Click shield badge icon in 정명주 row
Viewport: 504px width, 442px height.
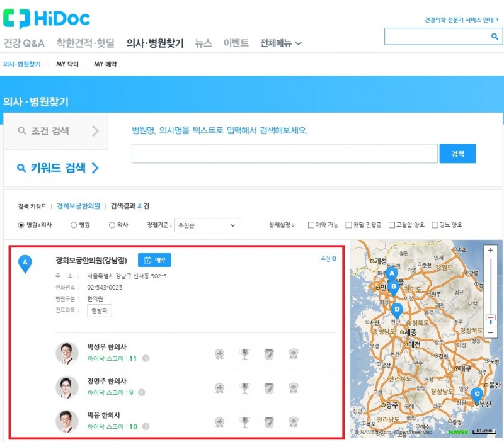click(x=293, y=388)
